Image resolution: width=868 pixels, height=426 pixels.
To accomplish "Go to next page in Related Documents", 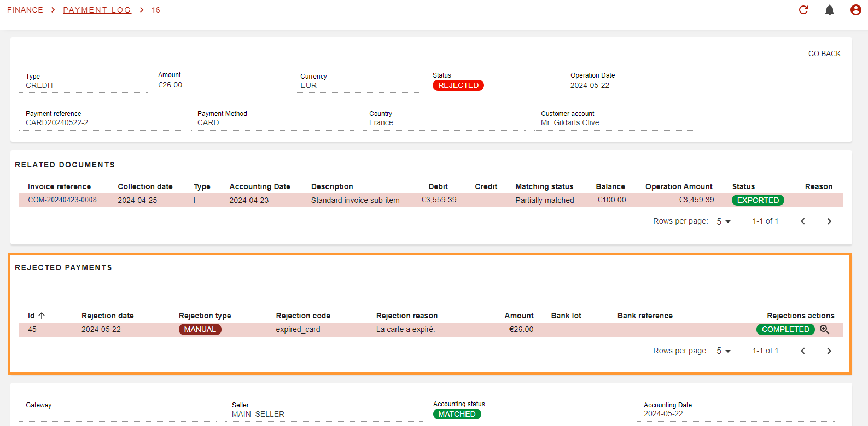I will coord(829,221).
